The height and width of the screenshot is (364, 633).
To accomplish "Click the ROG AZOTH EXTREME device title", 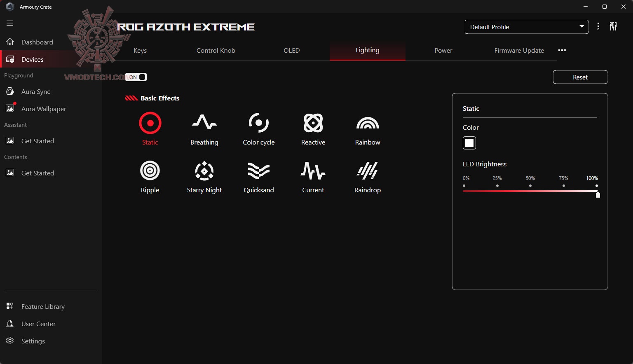I will [x=186, y=27].
